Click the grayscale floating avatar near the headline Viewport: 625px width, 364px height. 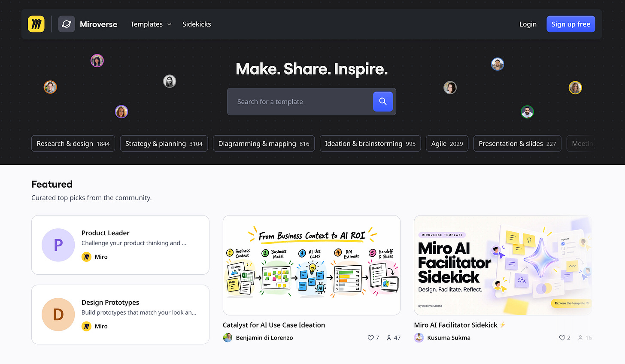pyautogui.click(x=170, y=81)
